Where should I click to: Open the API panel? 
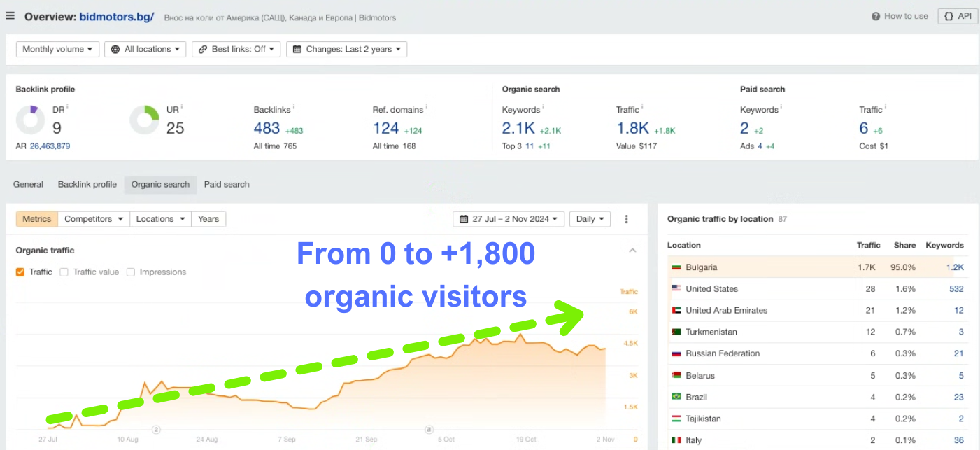(x=957, y=15)
